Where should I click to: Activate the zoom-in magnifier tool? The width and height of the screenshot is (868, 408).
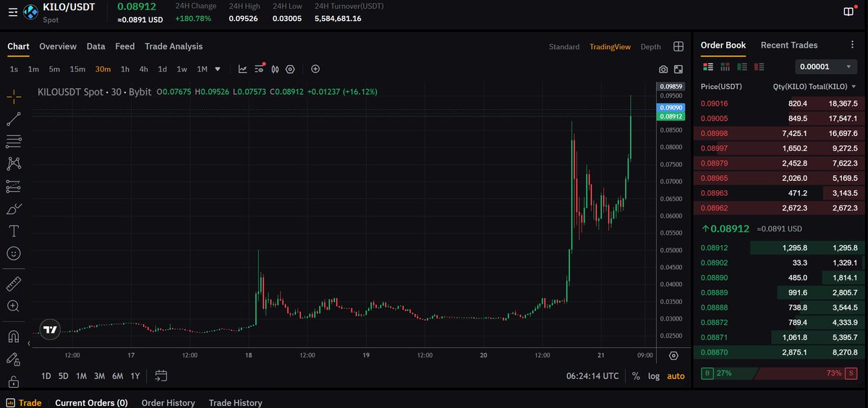point(14,306)
